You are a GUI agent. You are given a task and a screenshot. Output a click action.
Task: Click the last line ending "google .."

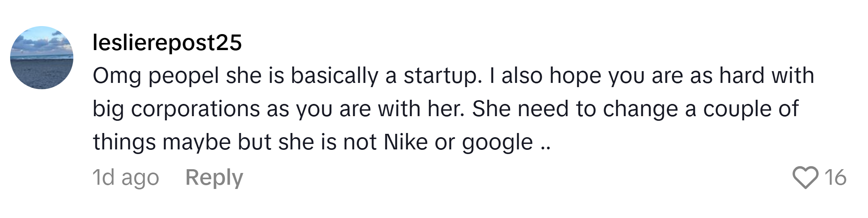click(322, 142)
